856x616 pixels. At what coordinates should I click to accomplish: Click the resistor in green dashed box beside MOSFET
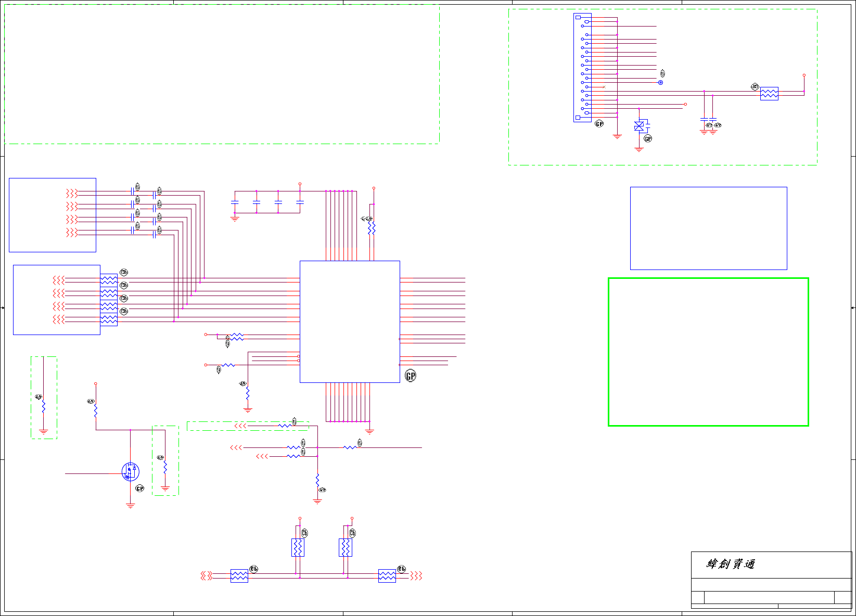point(165,467)
